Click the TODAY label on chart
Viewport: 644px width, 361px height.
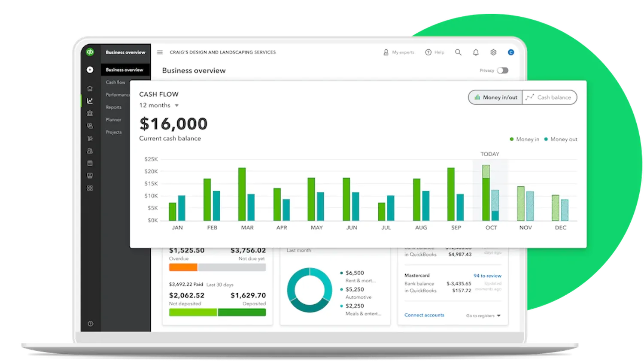[490, 154]
